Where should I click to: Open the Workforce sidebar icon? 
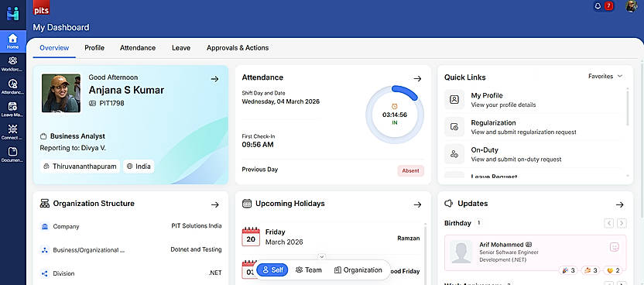tap(12, 64)
